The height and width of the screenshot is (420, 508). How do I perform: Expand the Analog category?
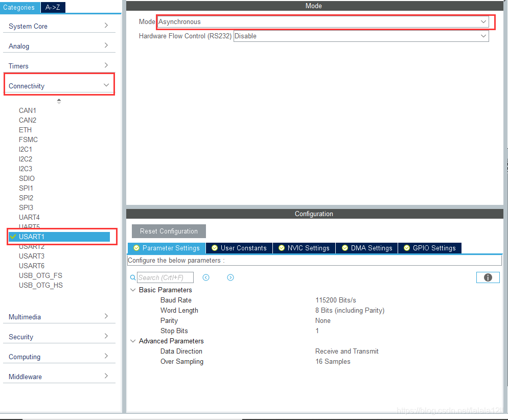click(x=59, y=46)
